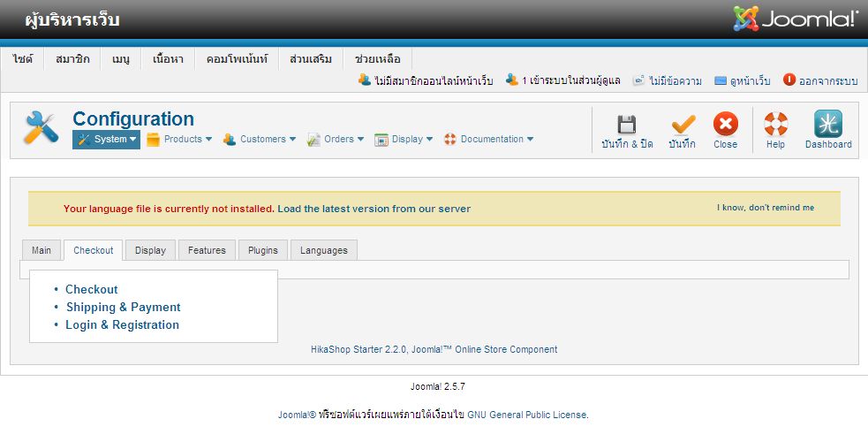This screenshot has width=868, height=442.
Task: Click the Orders document icon
Action: (313, 140)
